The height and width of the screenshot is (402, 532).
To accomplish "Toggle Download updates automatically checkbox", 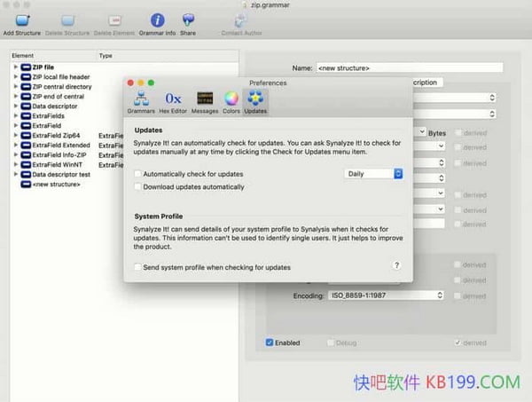I will point(137,187).
